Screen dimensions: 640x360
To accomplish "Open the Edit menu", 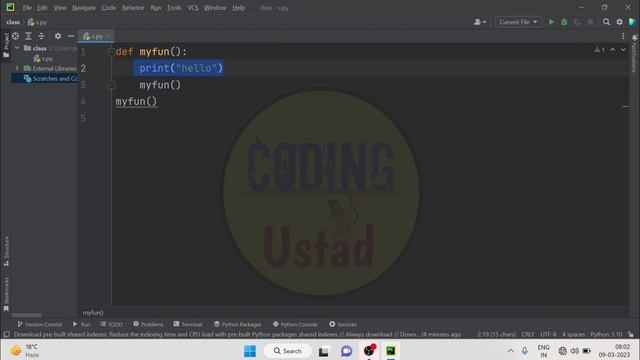I will pyautogui.click(x=42, y=8).
